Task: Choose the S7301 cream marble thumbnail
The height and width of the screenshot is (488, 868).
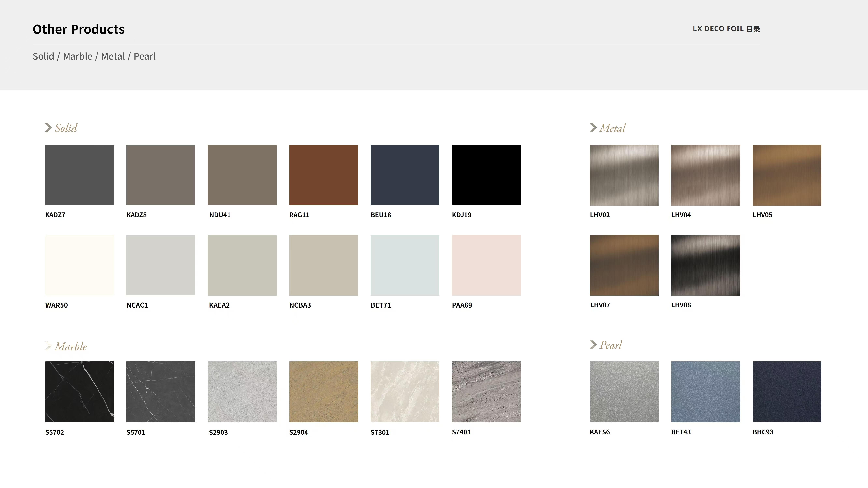Action: coord(405,392)
